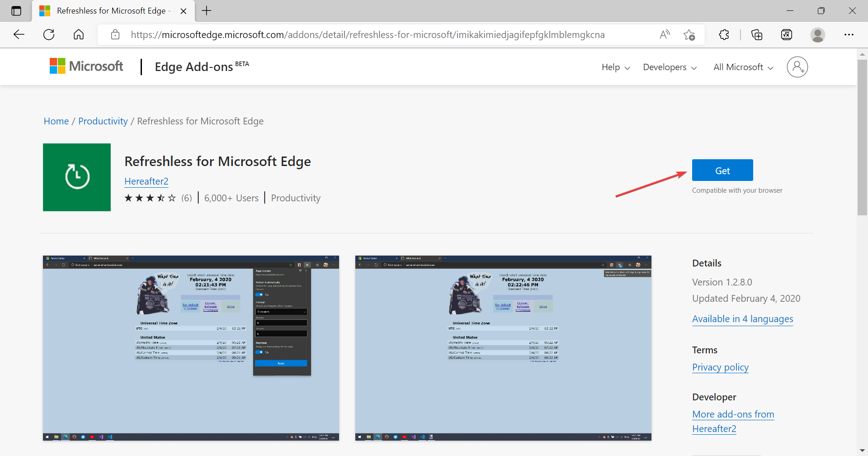Viewport: 868px width, 456px height.
Task: Click the Productivity category label beside users
Action: click(296, 198)
